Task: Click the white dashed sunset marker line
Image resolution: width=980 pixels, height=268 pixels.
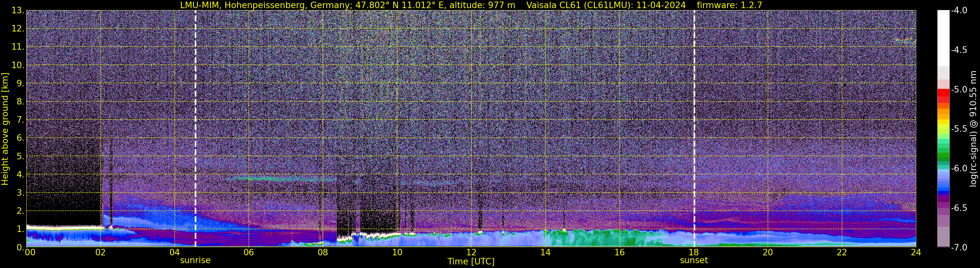Action: pos(694,129)
